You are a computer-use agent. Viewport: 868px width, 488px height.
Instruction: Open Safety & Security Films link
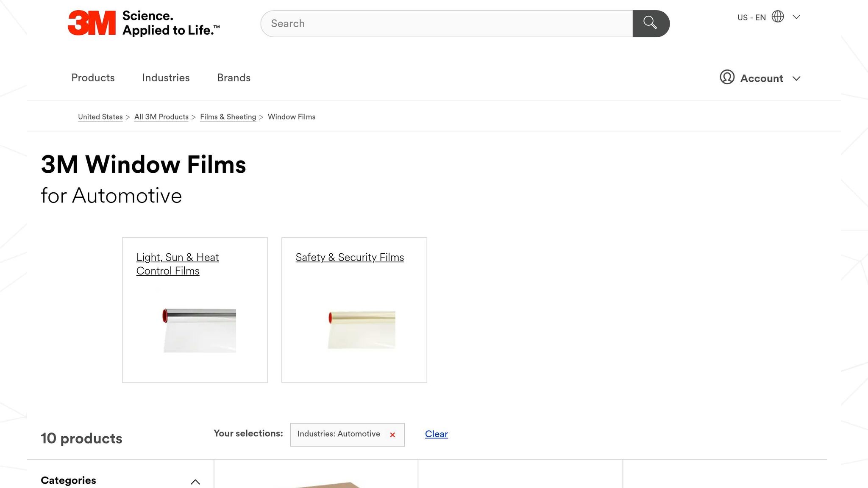[x=350, y=257]
